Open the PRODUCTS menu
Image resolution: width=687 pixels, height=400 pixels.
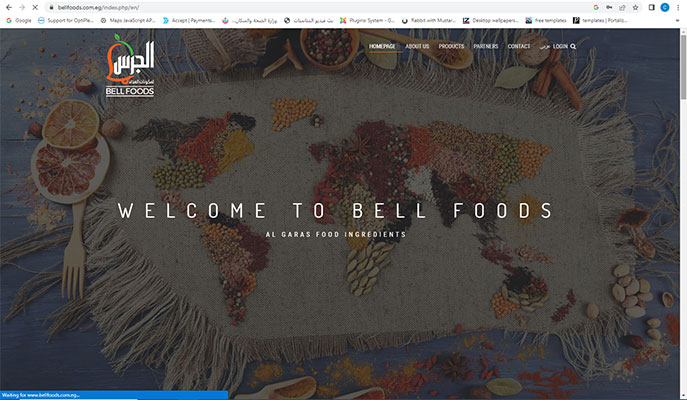451,46
